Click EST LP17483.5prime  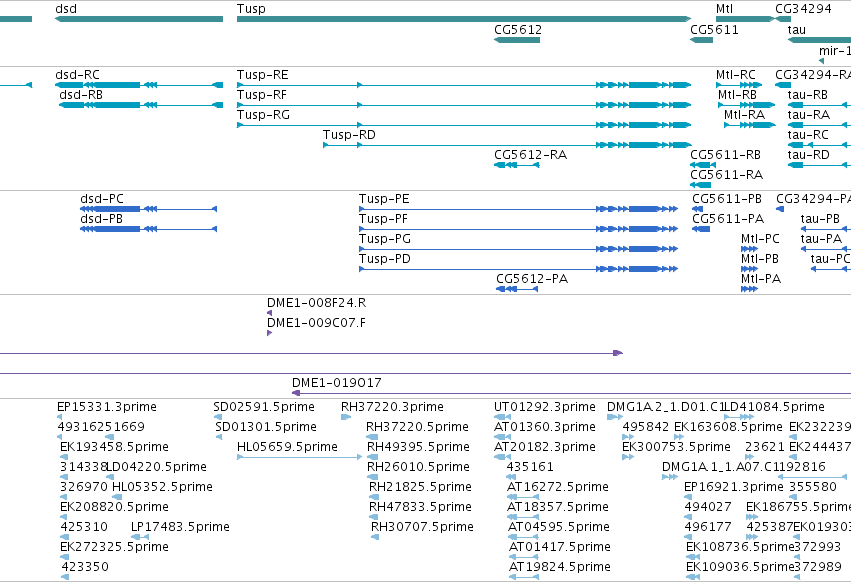pyautogui.click(x=180, y=527)
